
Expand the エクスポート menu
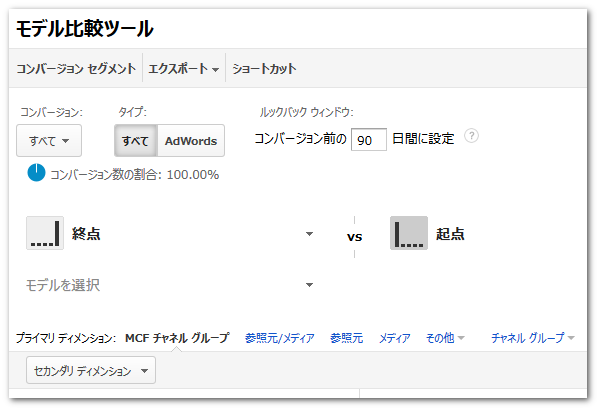(184, 69)
